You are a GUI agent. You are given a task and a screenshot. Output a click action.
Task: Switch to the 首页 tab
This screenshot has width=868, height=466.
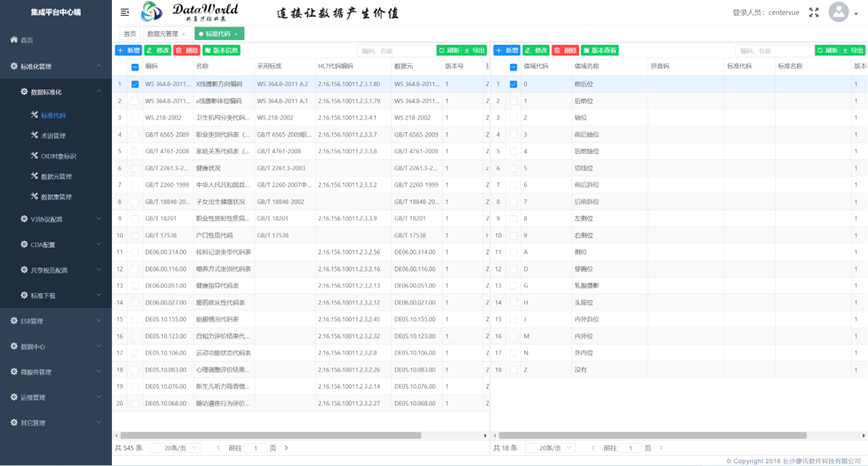130,34
